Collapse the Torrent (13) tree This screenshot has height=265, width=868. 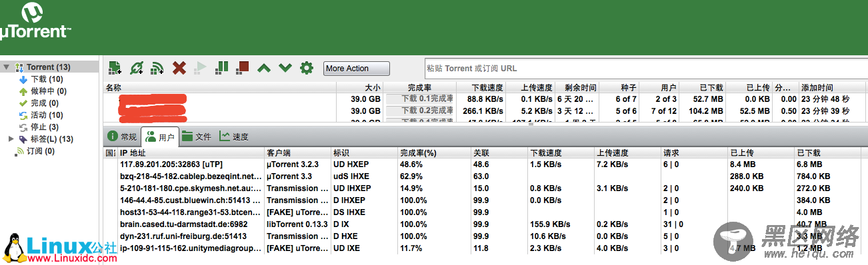[6, 67]
